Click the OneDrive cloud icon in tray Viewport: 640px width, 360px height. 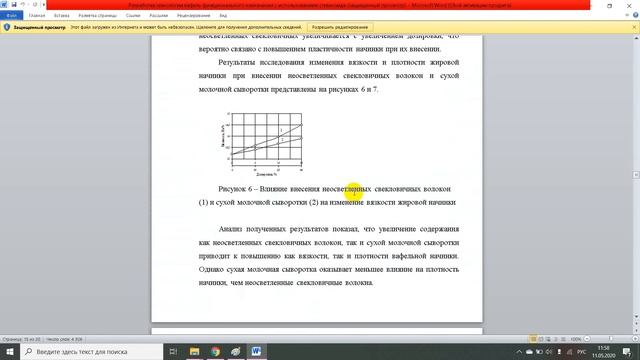(x=529, y=352)
